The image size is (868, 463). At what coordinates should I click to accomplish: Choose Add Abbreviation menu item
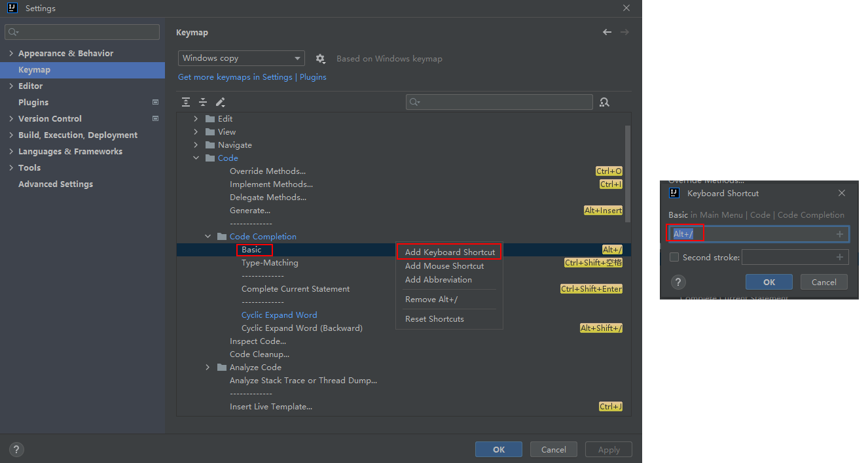pos(450,279)
